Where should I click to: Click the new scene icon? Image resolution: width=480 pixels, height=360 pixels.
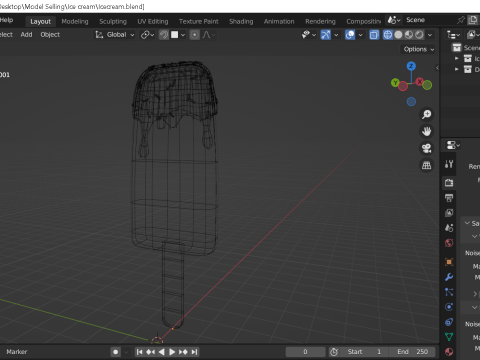[x=473, y=20]
